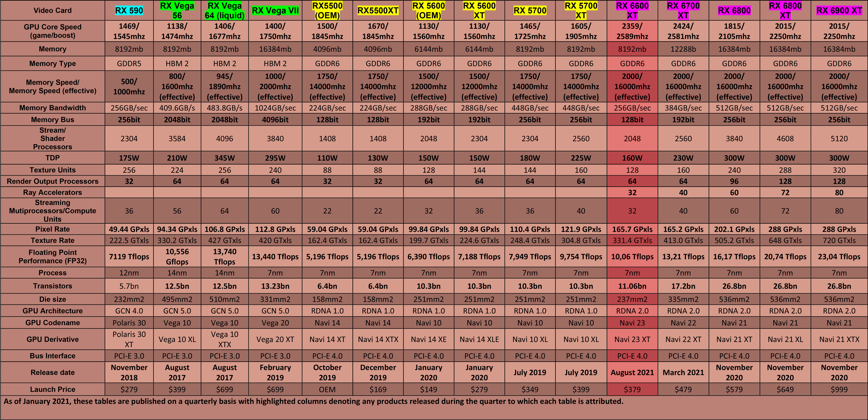868x420 pixels.
Task: Select the 12nm process cell
Action: click(x=129, y=272)
